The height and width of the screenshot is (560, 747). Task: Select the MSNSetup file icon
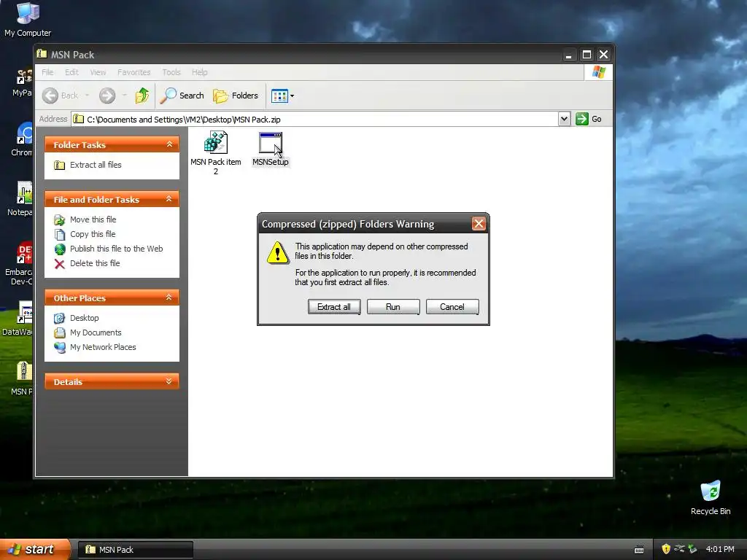coord(271,143)
